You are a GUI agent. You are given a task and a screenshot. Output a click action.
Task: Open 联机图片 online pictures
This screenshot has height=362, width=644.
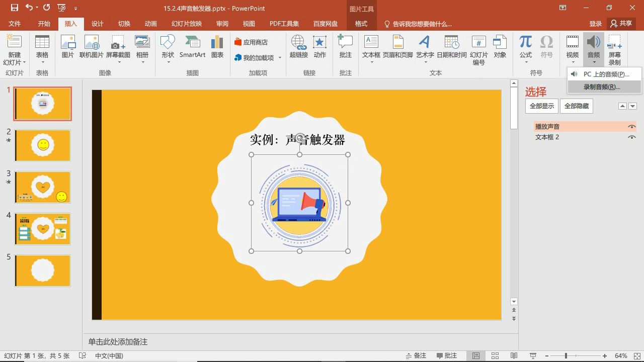click(x=92, y=47)
